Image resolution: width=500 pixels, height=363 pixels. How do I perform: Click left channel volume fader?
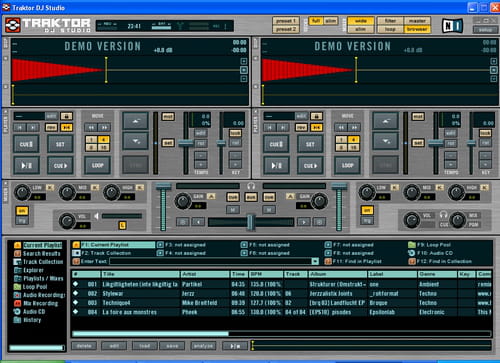point(163,187)
